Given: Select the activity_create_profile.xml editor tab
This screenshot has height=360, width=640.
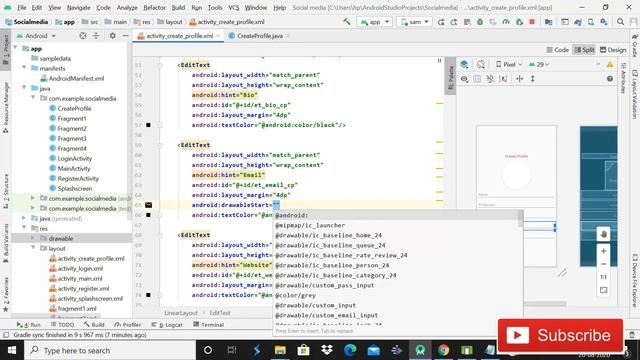Looking at the screenshot, I should (180, 36).
